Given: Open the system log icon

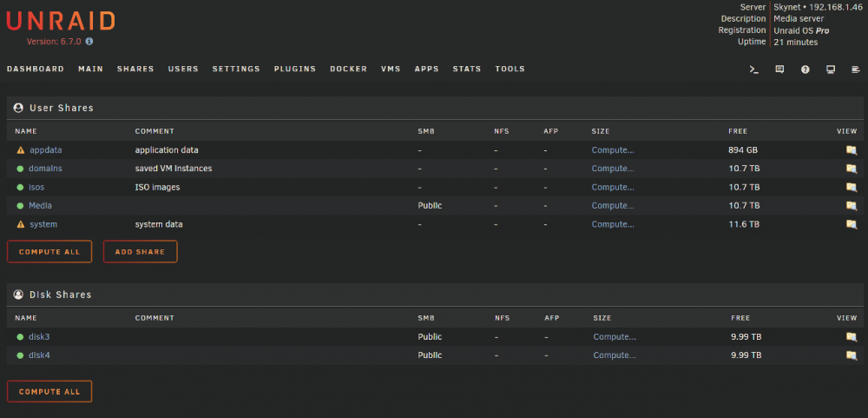Looking at the screenshot, I should tap(856, 70).
